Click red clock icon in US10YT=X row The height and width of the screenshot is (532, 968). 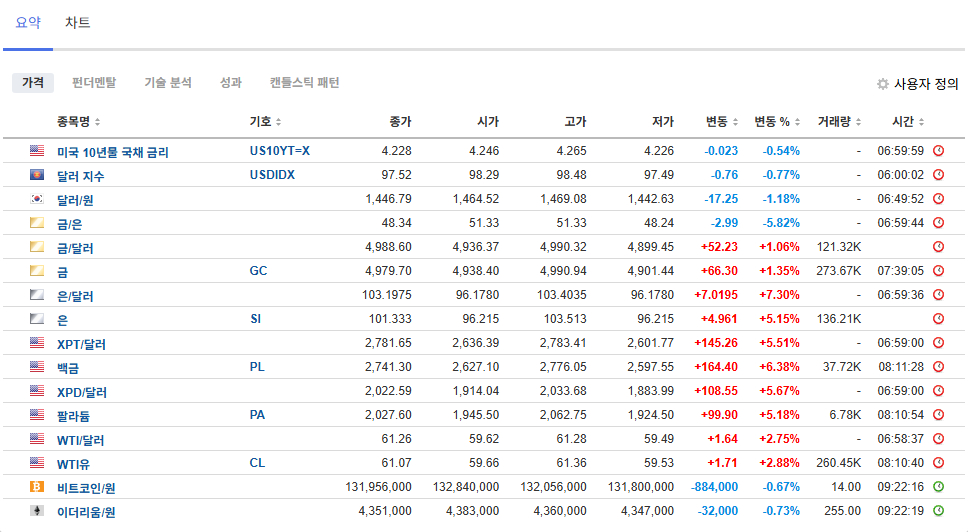click(x=938, y=151)
